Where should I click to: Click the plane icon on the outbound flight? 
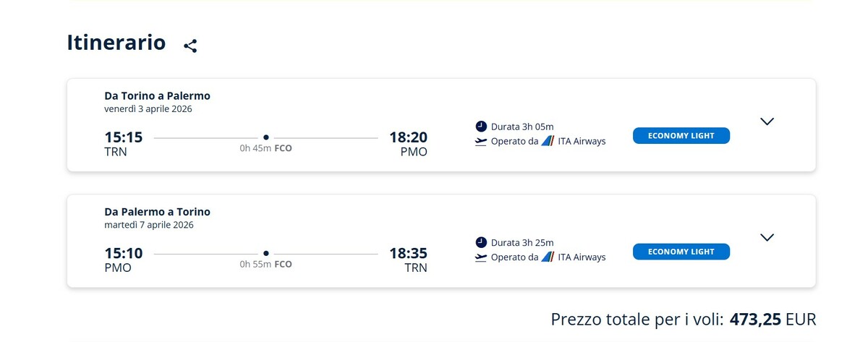481,142
